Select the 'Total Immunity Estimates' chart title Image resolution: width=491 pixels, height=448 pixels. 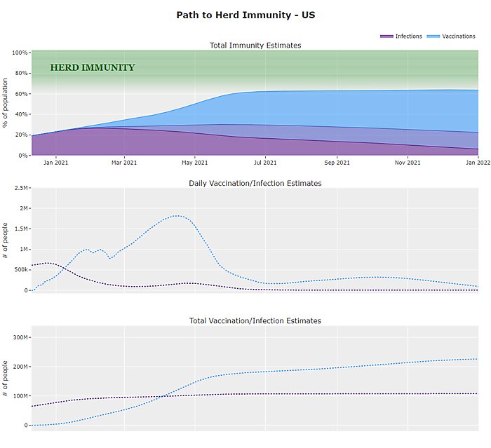click(x=255, y=46)
